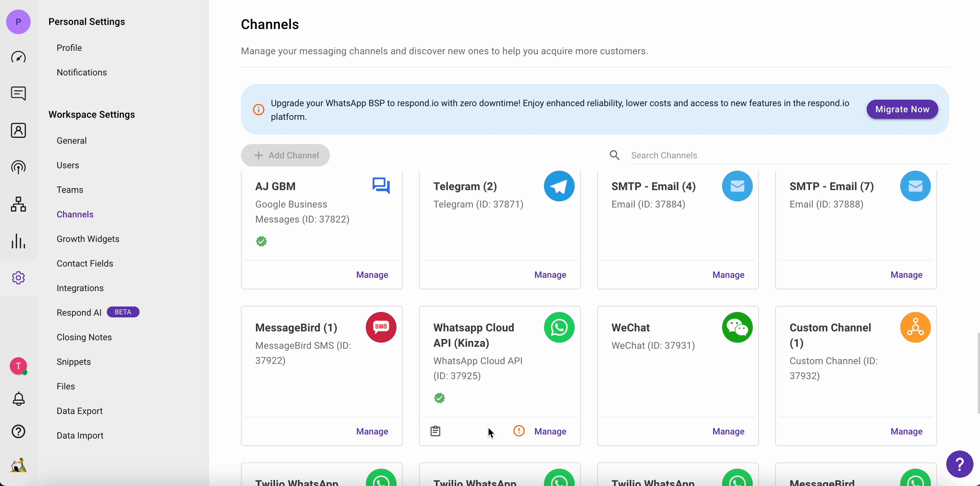The width and height of the screenshot is (980, 486).
Task: Click the Telegram (2) paper plane icon
Action: click(559, 186)
